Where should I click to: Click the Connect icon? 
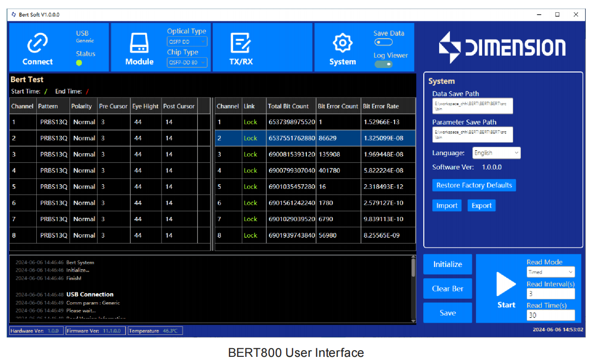coord(36,41)
